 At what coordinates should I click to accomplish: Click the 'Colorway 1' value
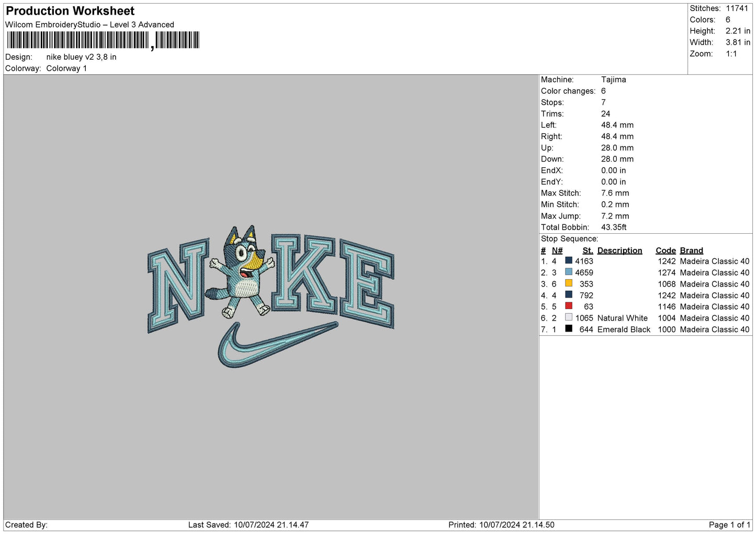tap(66, 69)
